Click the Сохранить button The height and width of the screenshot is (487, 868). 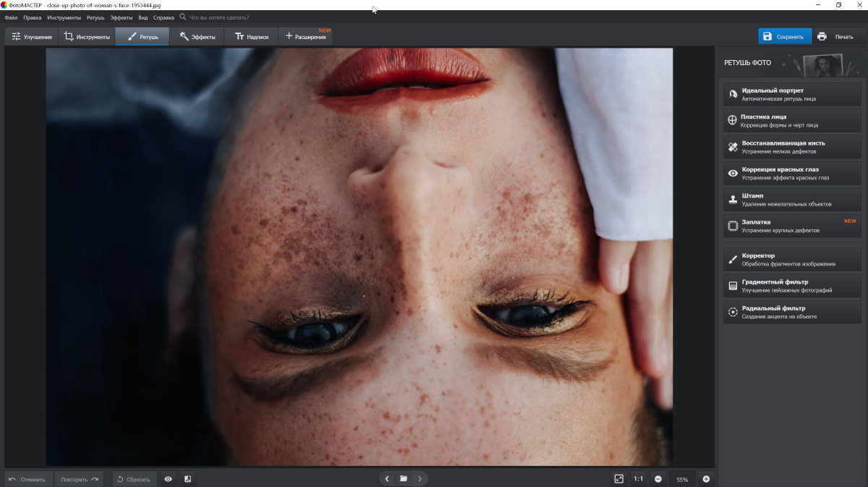tap(784, 37)
